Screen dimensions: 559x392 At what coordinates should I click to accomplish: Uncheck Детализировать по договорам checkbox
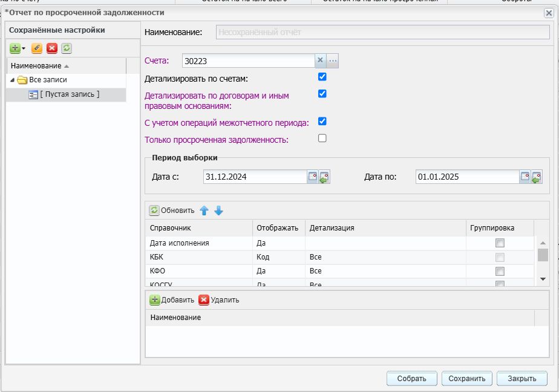coord(322,93)
